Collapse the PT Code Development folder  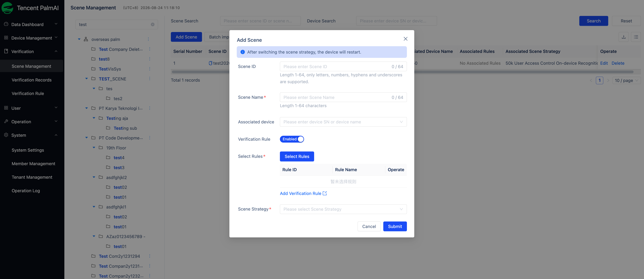pyautogui.click(x=86, y=138)
